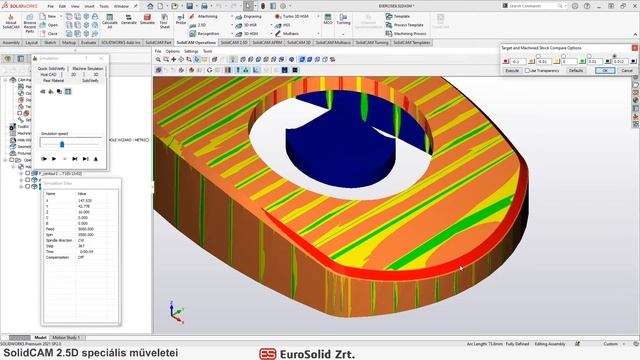The width and height of the screenshot is (640, 360).
Task: Select the Engraving operation
Action: 249,16
